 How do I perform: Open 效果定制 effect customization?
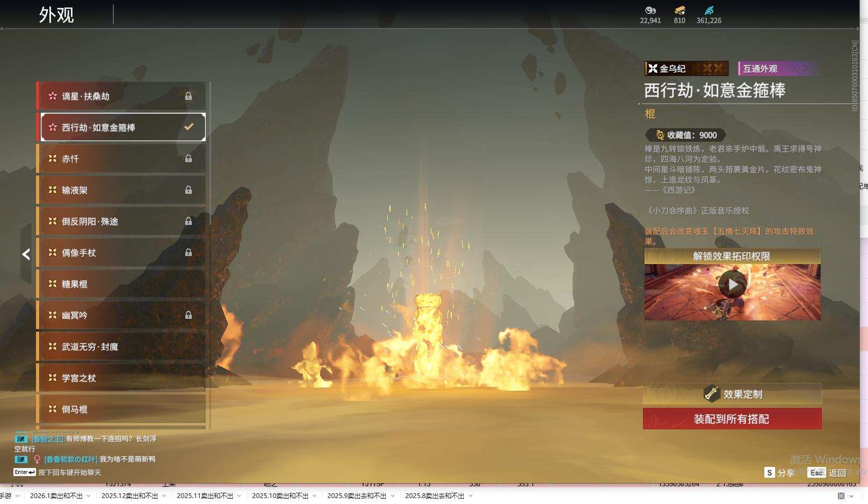tap(732, 394)
